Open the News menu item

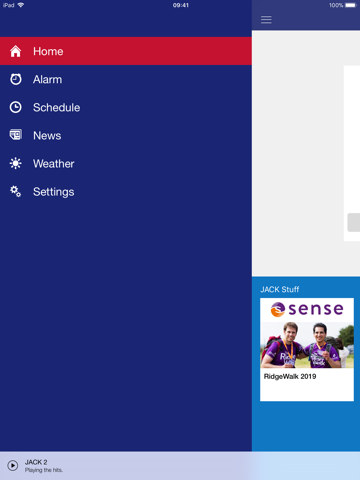126,135
